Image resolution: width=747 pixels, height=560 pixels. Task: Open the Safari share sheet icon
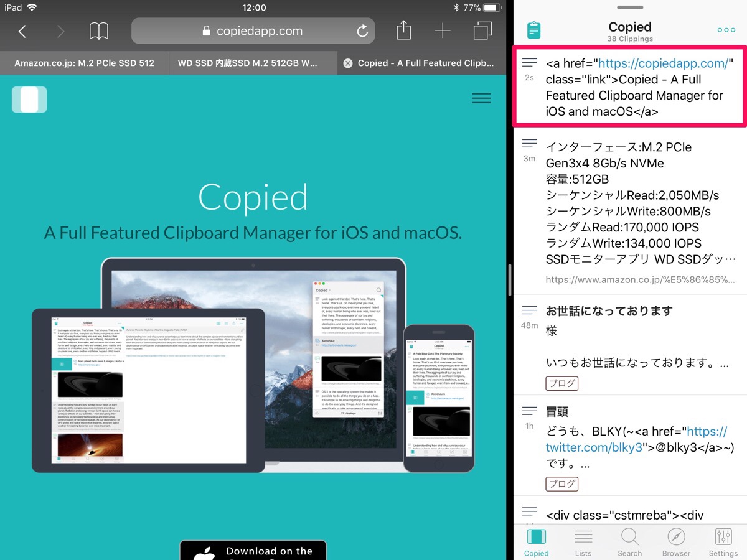pyautogui.click(x=404, y=30)
